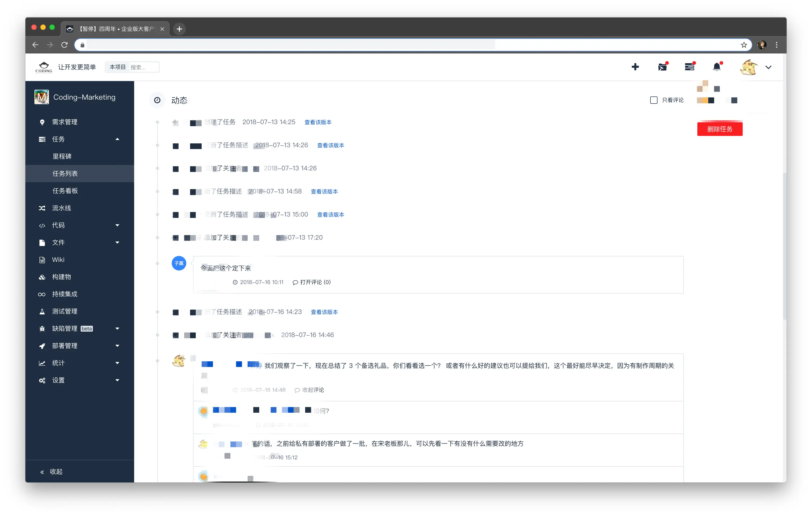
Task: Open the notification bell icon
Action: point(717,67)
